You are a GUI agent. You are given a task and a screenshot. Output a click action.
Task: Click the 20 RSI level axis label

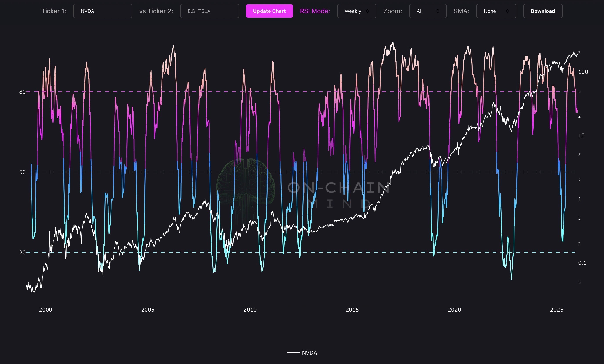tap(22, 252)
